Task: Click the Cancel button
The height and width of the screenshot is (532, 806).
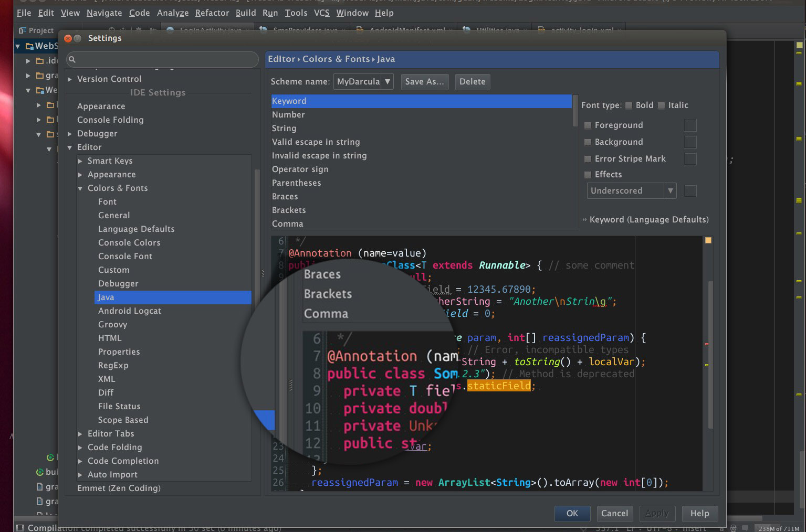Action: [x=614, y=514]
